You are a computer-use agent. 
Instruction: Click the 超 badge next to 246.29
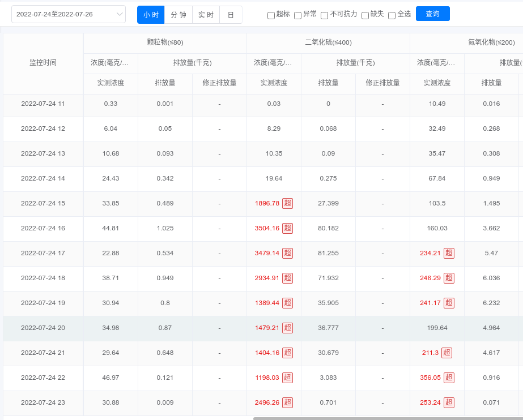pos(449,278)
